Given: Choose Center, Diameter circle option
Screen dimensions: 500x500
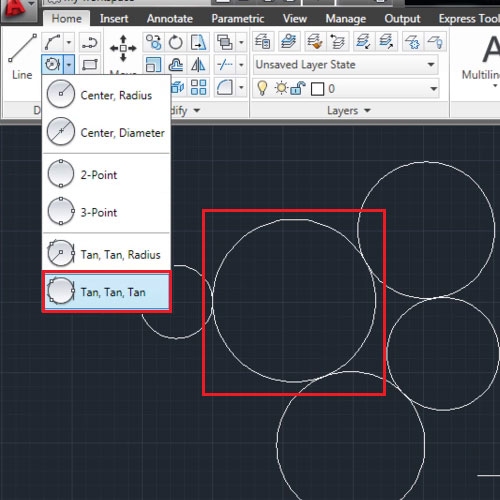Looking at the screenshot, I should point(107,132).
